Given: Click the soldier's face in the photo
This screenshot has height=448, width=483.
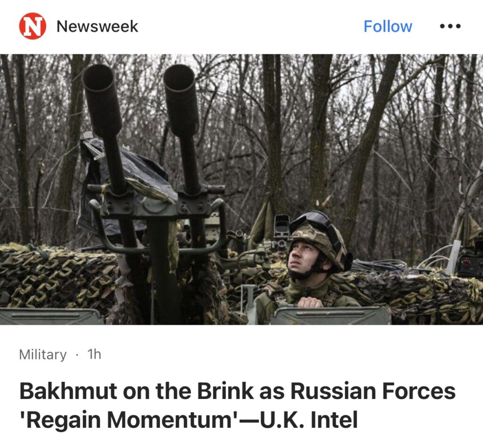Looking at the screenshot, I should tap(305, 257).
